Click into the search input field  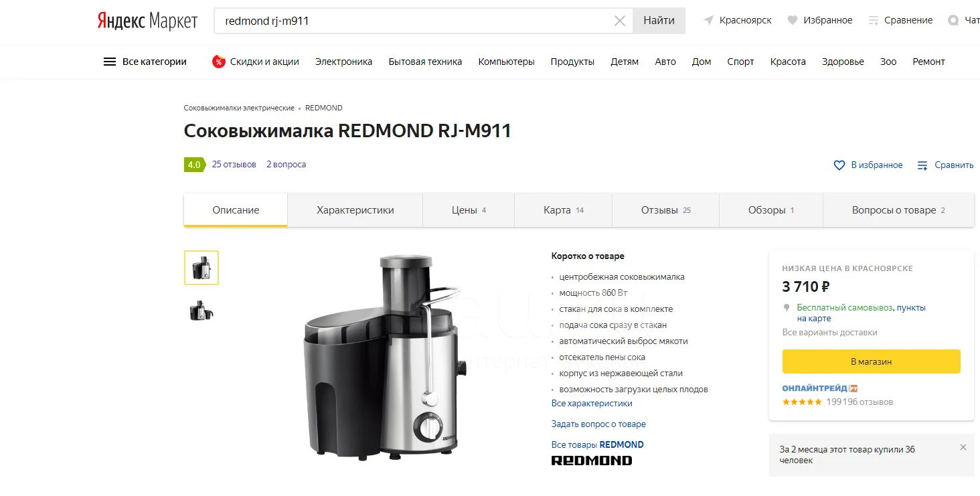pyautogui.click(x=415, y=21)
